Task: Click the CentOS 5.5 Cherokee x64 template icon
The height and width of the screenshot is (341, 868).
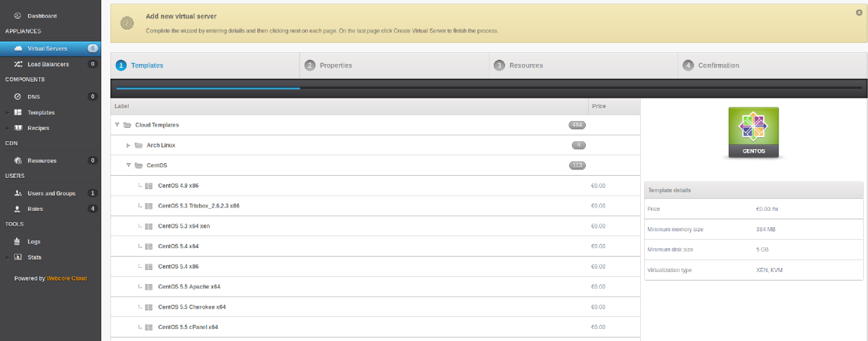Action: click(x=148, y=307)
